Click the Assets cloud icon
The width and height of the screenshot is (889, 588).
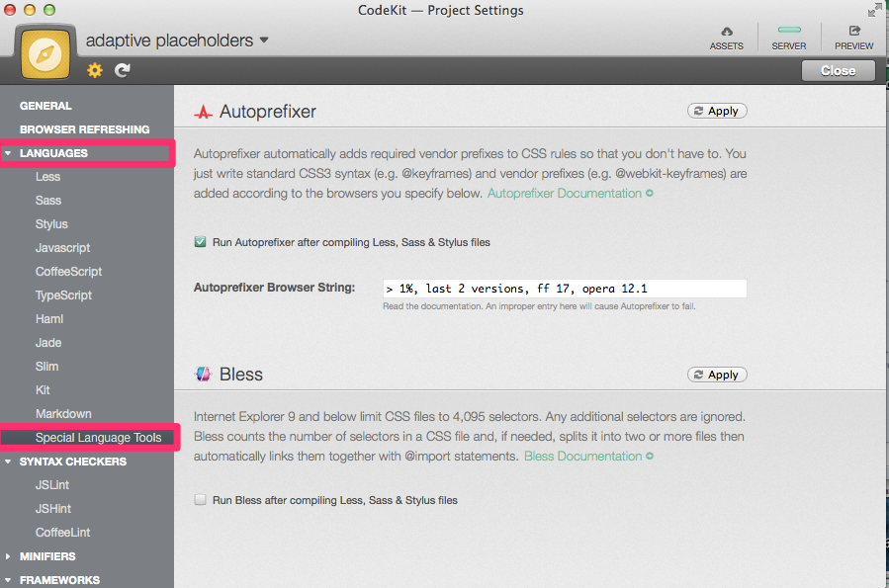tap(727, 33)
